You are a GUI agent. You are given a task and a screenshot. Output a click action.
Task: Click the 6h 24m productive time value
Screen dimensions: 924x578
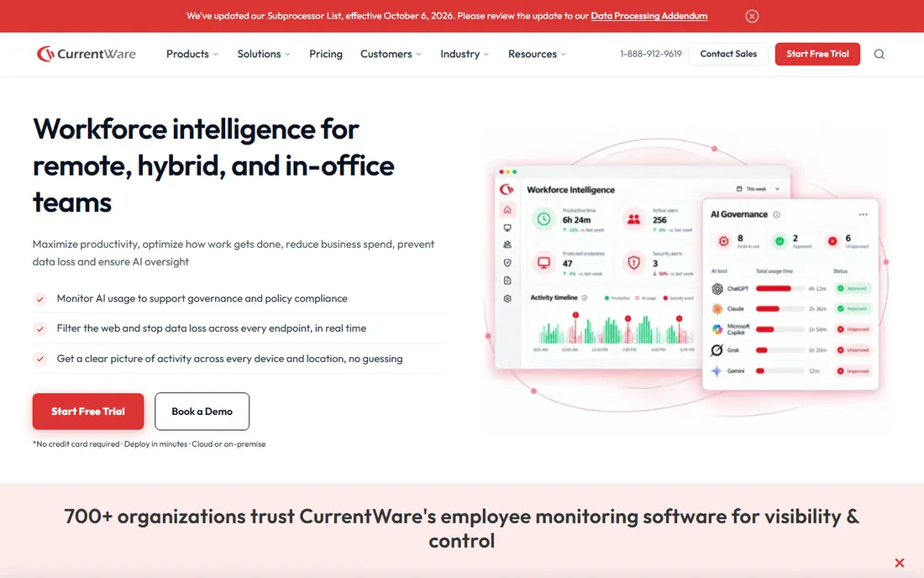click(576, 220)
